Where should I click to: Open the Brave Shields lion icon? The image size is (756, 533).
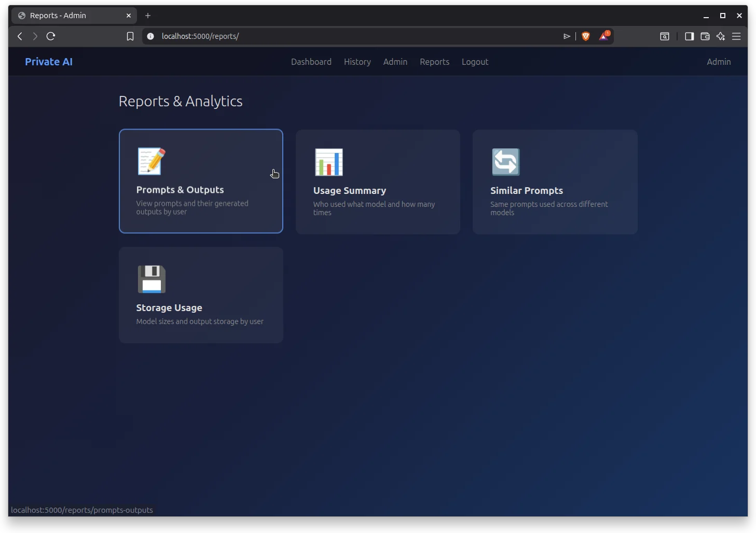(x=585, y=36)
